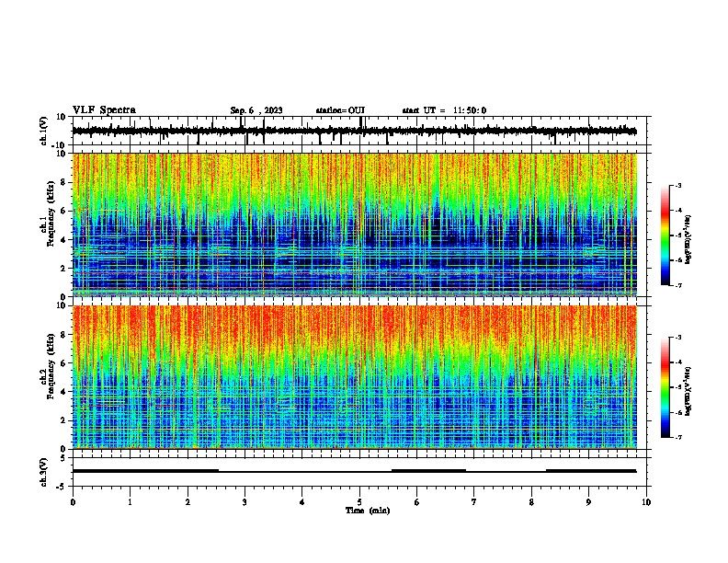Click the "VLF Spectra" title text
The image size is (728, 563).
tap(104, 110)
